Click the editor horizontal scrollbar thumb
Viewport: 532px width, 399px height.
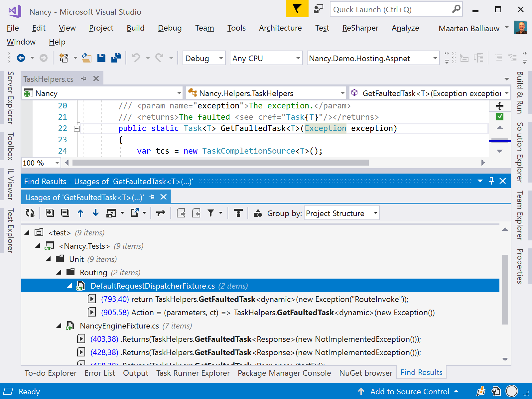[220, 163]
